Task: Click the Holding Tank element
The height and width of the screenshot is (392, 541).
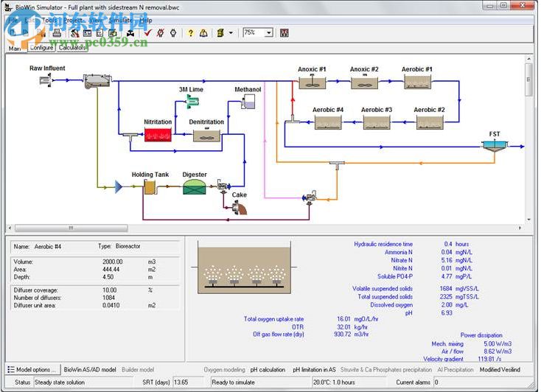Action: click(150, 188)
